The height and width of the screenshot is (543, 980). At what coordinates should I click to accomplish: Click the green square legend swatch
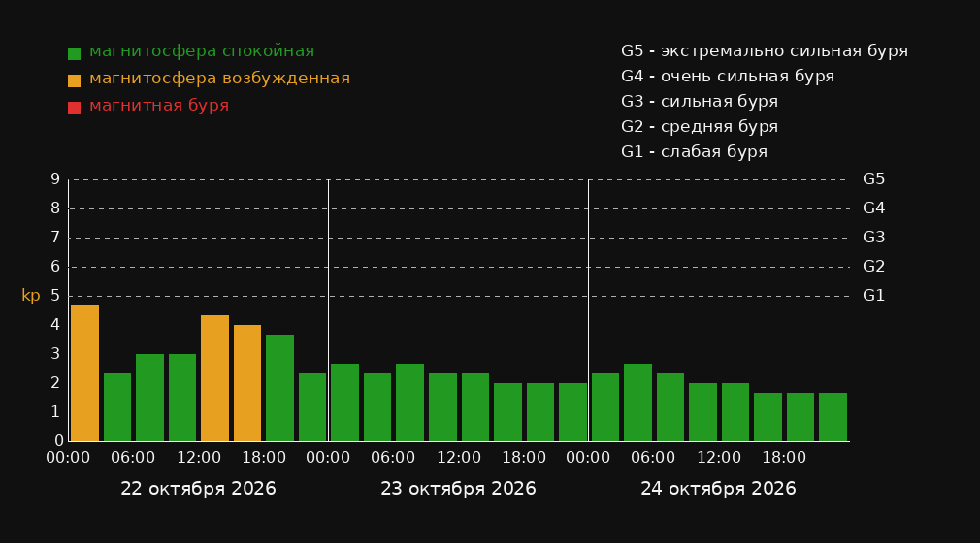(x=74, y=53)
